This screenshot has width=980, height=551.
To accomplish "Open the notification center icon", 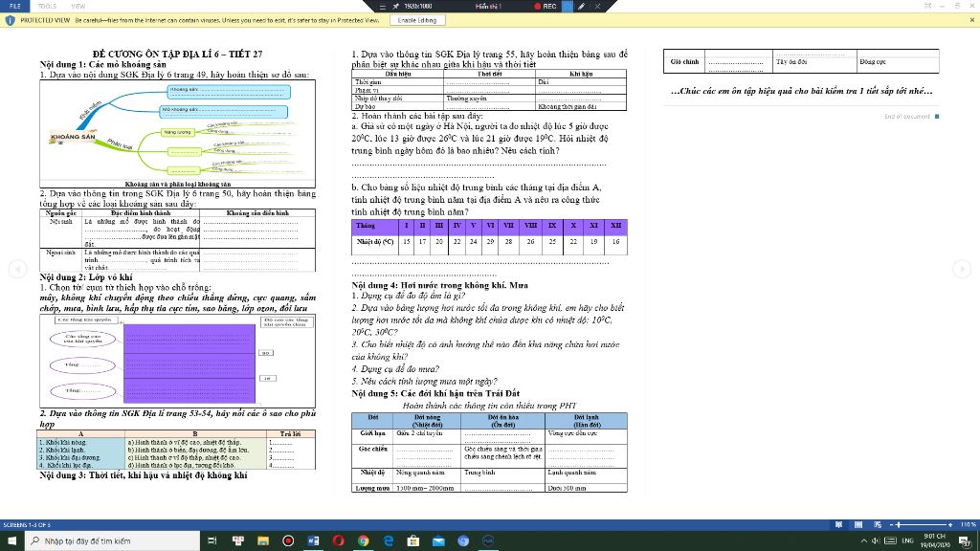I will (966, 541).
